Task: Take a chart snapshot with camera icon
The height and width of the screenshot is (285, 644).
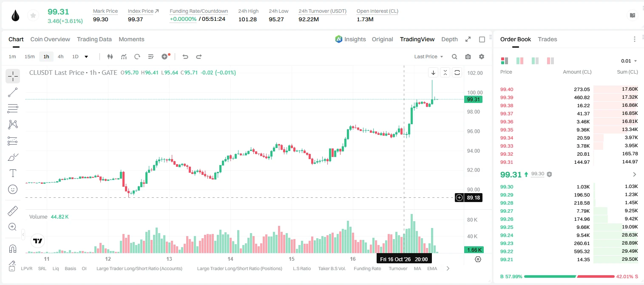Action: [468, 57]
